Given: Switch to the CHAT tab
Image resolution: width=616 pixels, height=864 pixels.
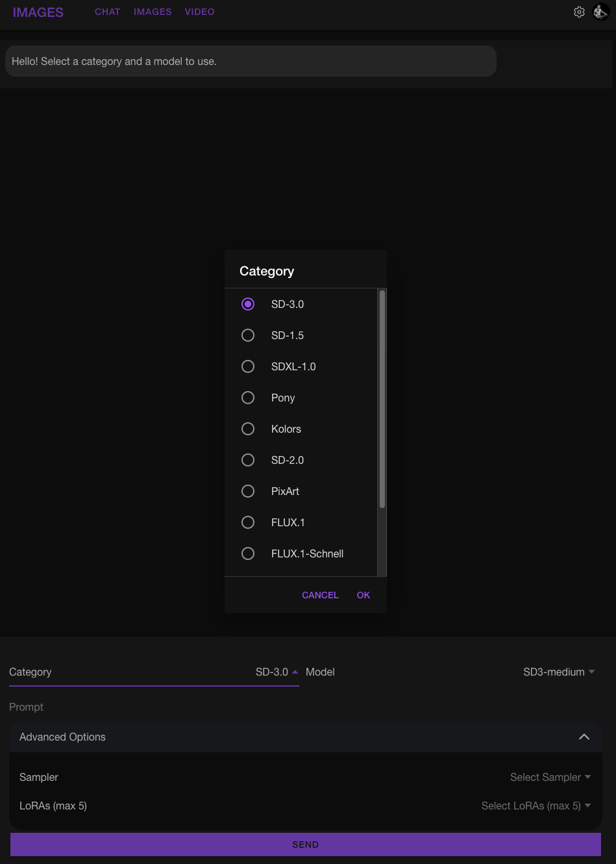Looking at the screenshot, I should (x=108, y=12).
